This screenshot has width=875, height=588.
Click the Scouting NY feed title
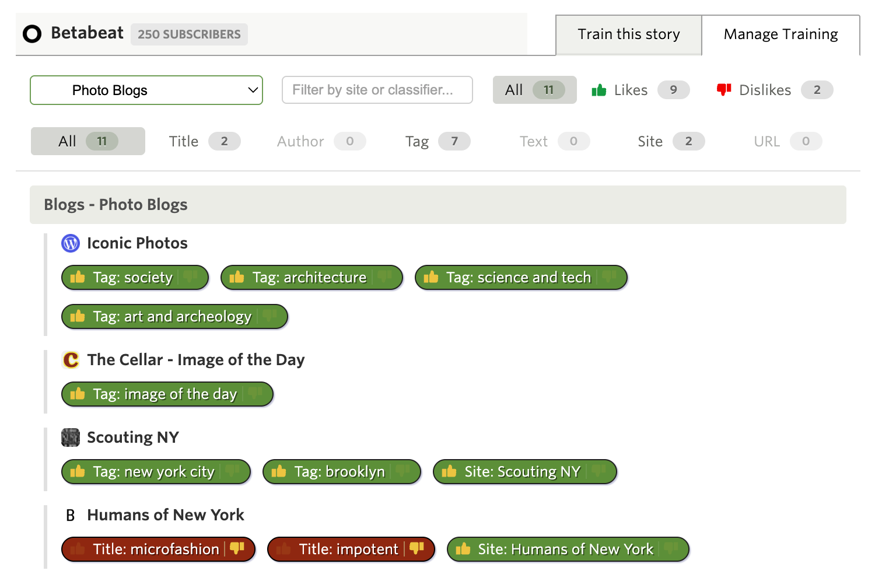133,437
